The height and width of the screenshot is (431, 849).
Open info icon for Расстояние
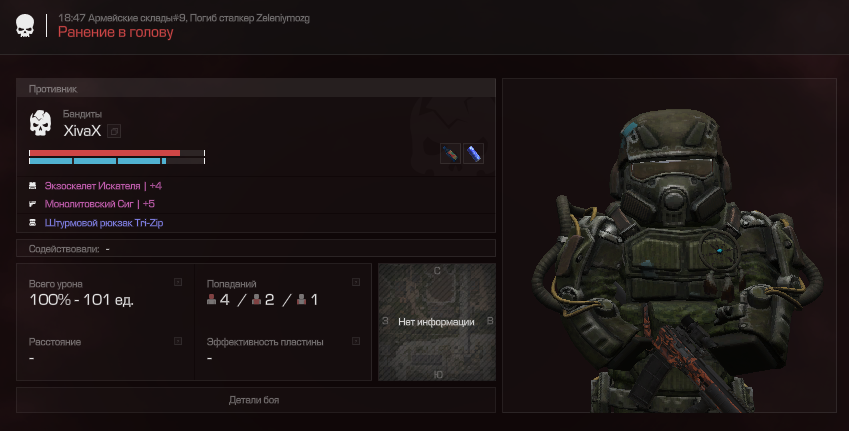pyautogui.click(x=178, y=341)
